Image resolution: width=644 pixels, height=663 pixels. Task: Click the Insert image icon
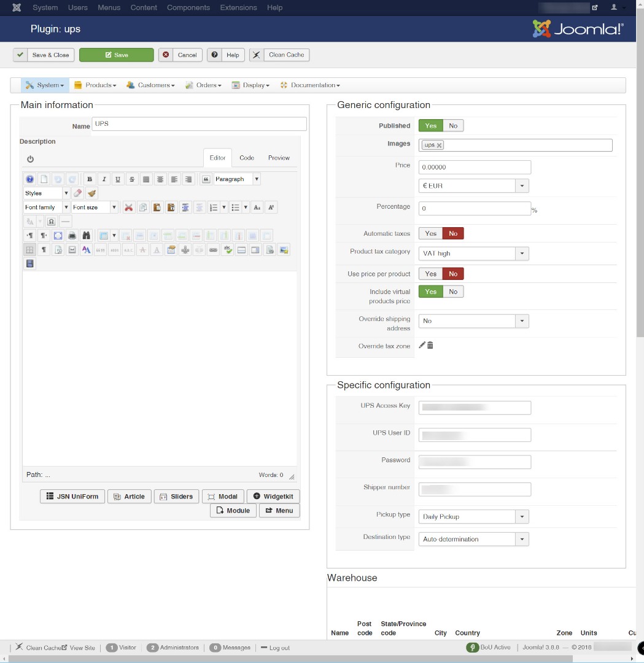(284, 250)
